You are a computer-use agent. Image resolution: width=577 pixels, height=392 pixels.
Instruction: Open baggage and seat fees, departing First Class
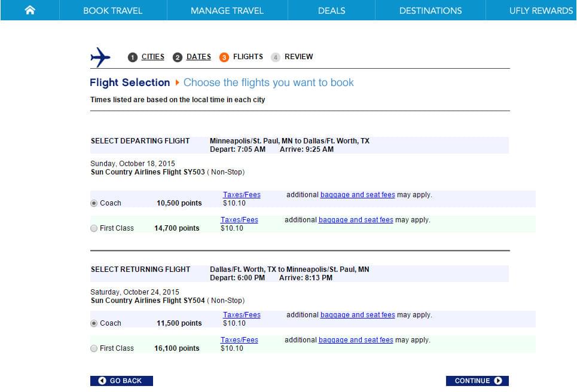tap(356, 219)
